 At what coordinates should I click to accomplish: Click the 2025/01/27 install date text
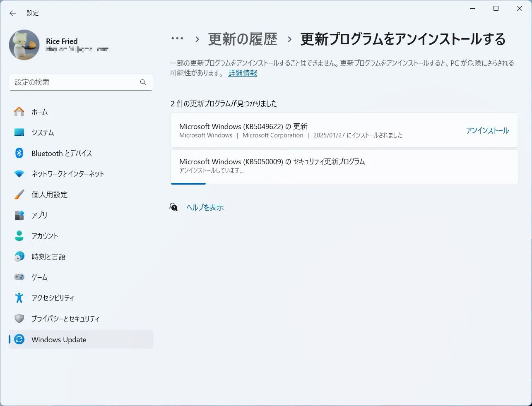(x=358, y=135)
